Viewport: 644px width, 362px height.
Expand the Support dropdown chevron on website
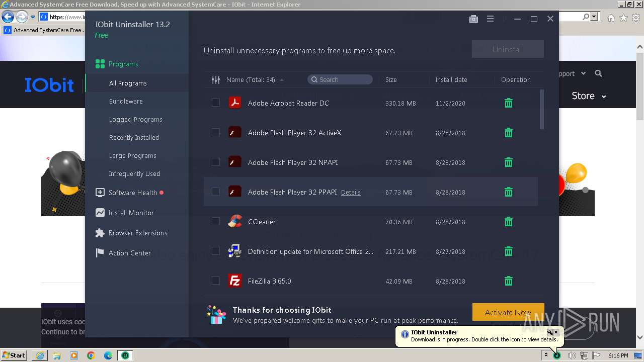pyautogui.click(x=584, y=73)
